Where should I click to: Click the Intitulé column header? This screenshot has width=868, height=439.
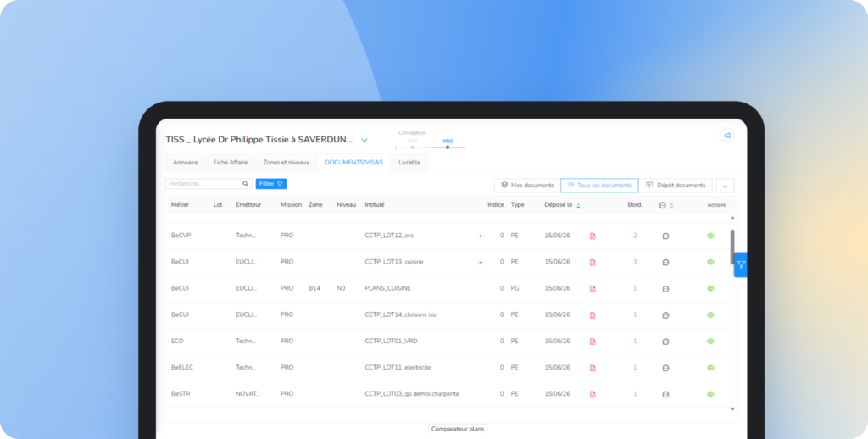374,205
